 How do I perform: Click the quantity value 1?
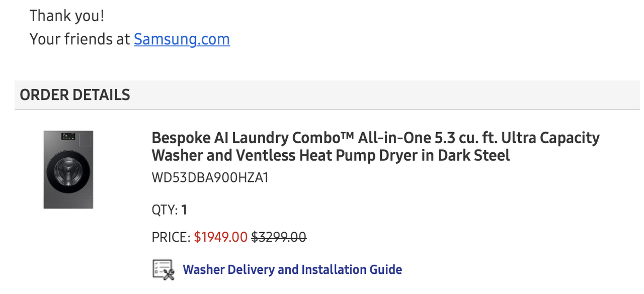[185, 210]
